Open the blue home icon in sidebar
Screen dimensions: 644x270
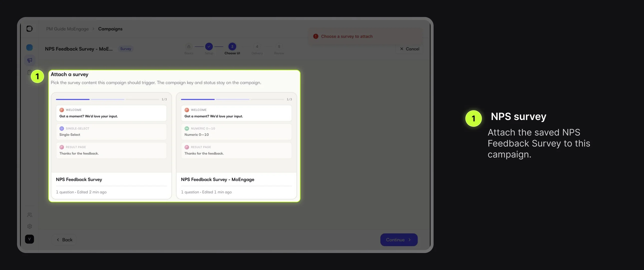point(30,47)
